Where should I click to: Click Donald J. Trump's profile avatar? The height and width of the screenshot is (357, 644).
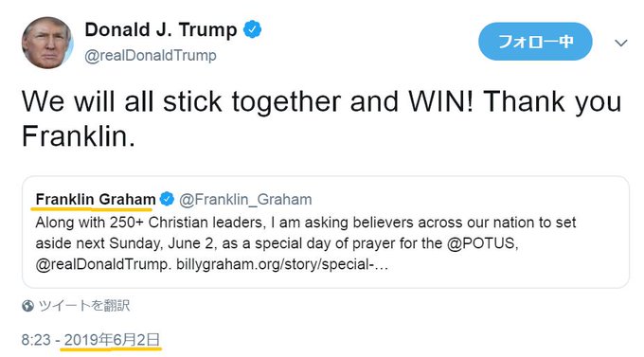(x=47, y=43)
